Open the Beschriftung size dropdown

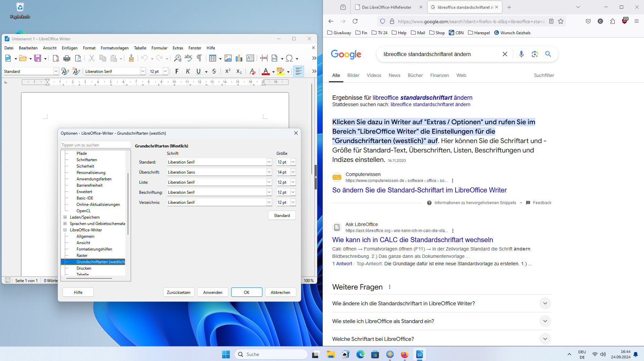click(293, 192)
